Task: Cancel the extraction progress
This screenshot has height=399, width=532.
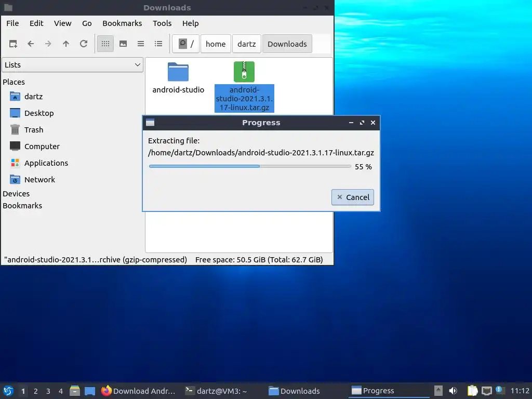Action: [x=353, y=197]
